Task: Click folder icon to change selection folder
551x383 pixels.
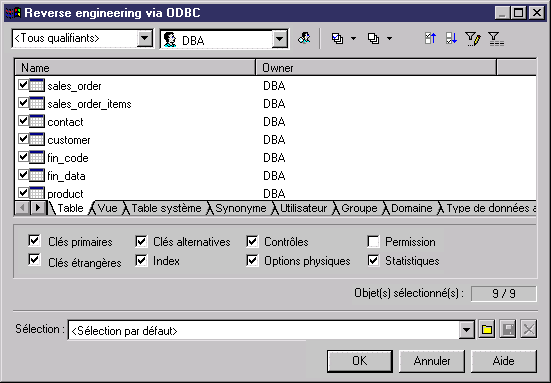Action: (x=487, y=329)
